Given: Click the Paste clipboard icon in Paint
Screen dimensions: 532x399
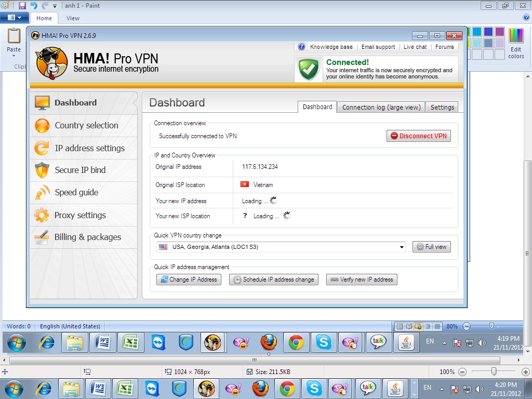Looking at the screenshot, I should coord(14,36).
